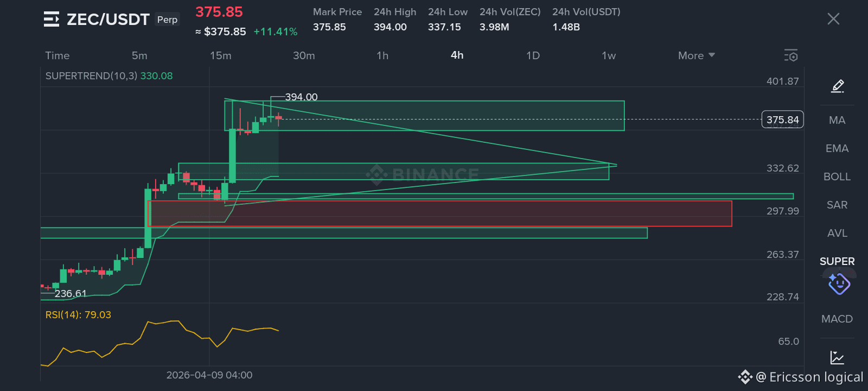Select the Time chart interval
The height and width of the screenshot is (391, 868).
[x=58, y=55]
